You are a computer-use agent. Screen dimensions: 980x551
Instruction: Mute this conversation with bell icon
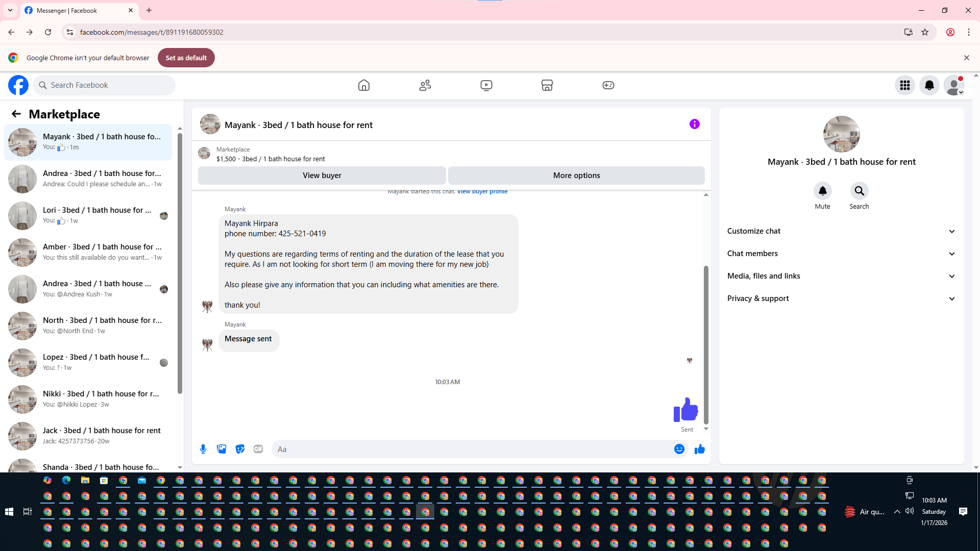tap(822, 191)
